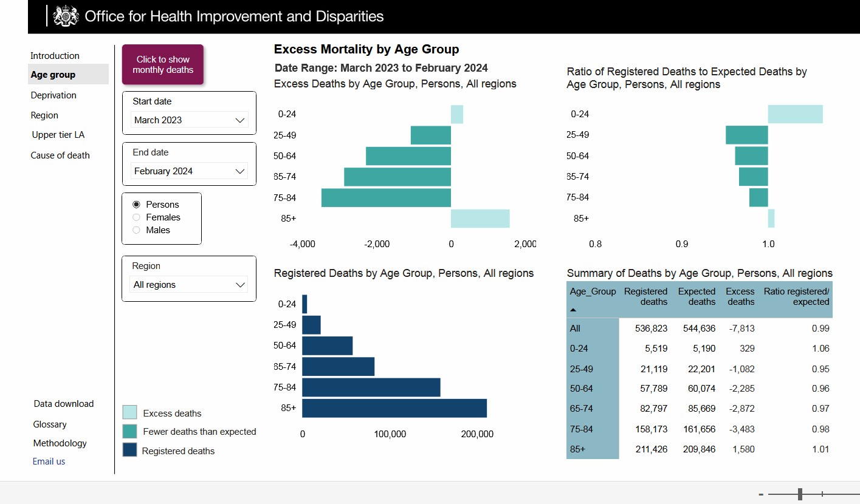Click the show monthly deaths button
The height and width of the screenshot is (504, 860).
163,64
